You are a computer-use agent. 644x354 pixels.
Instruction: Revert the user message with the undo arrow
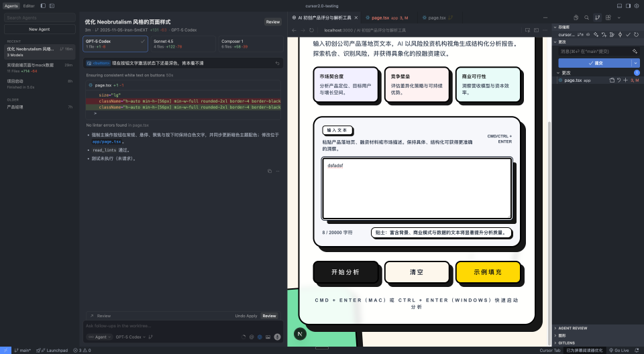tap(278, 63)
